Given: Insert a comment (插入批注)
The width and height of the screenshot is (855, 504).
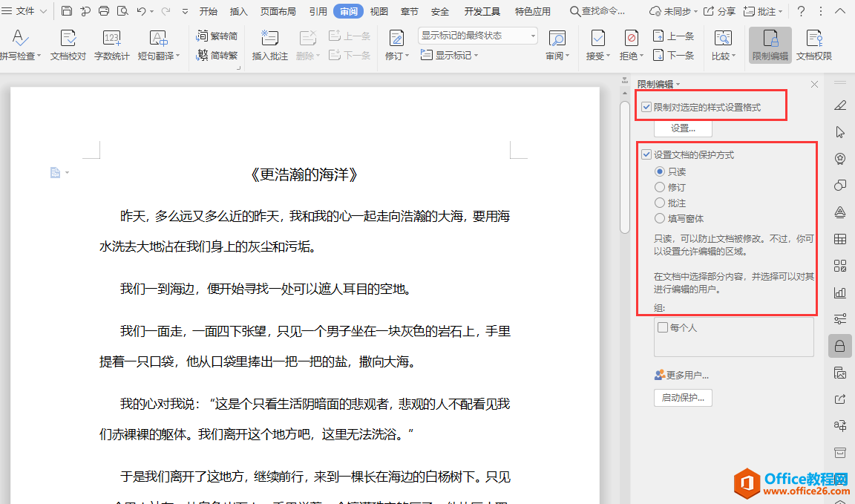Looking at the screenshot, I should (x=270, y=45).
